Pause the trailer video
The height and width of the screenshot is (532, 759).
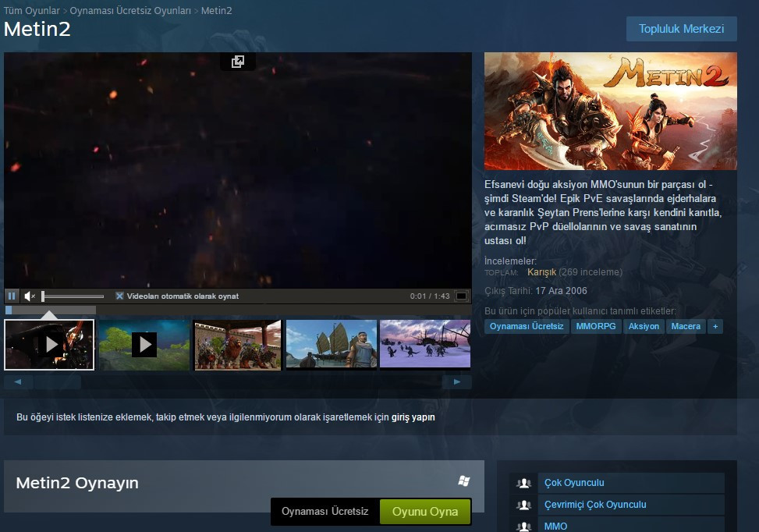12,296
